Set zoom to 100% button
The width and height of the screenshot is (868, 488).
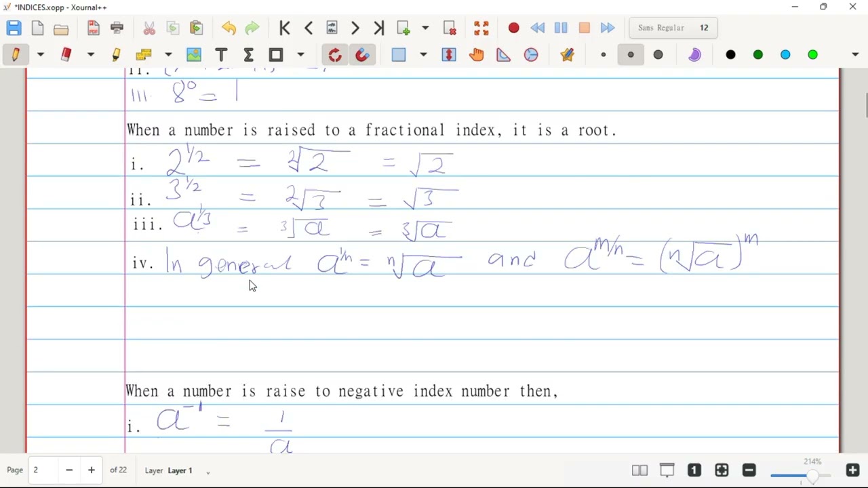coord(694,470)
